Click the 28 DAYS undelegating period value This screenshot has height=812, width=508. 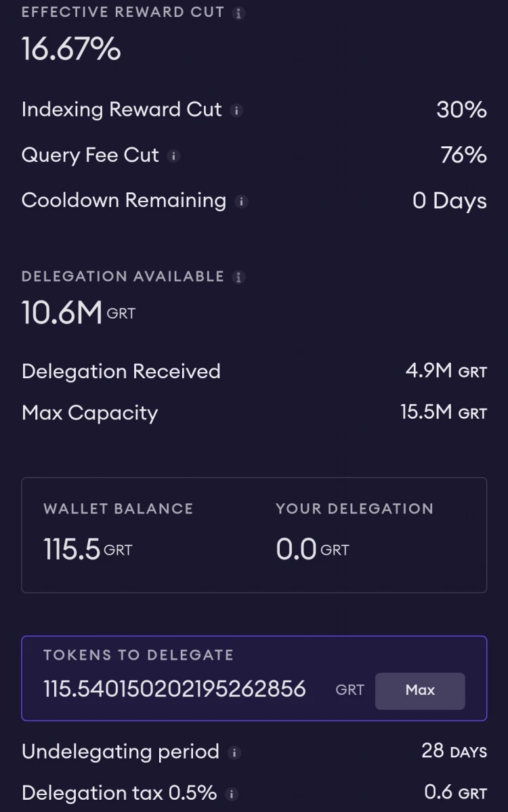coord(454,750)
